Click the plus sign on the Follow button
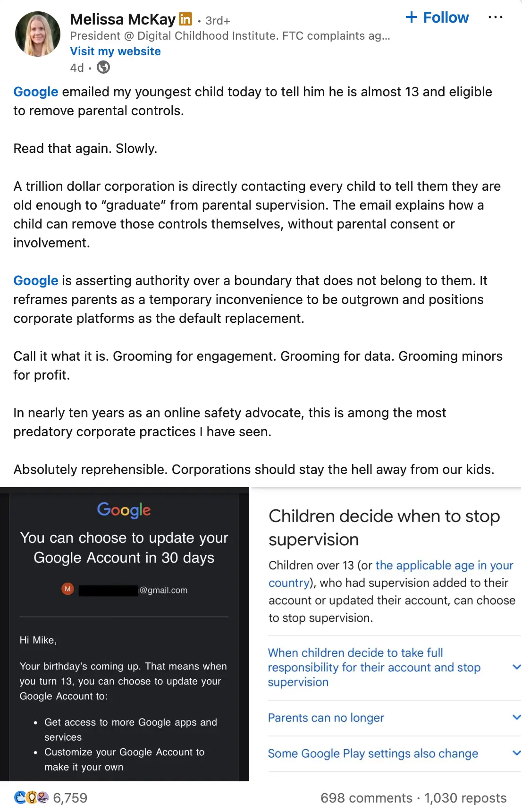 click(x=412, y=17)
